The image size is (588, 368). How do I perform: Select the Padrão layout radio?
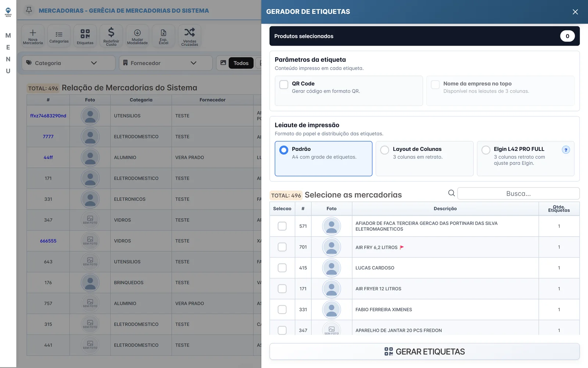point(284,150)
